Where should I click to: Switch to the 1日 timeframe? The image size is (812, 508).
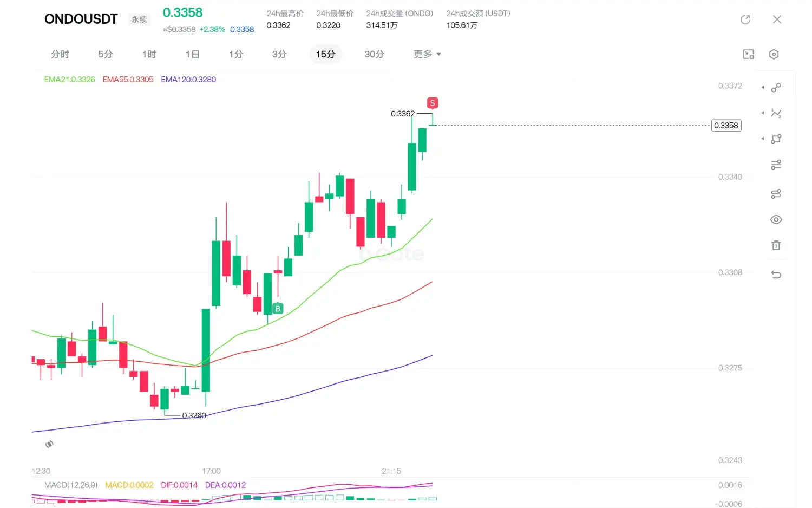point(192,54)
